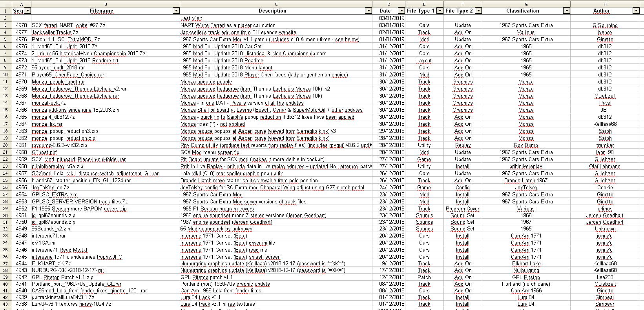
Task: Click filename monzaRock.7z
Action: tap(49, 103)
